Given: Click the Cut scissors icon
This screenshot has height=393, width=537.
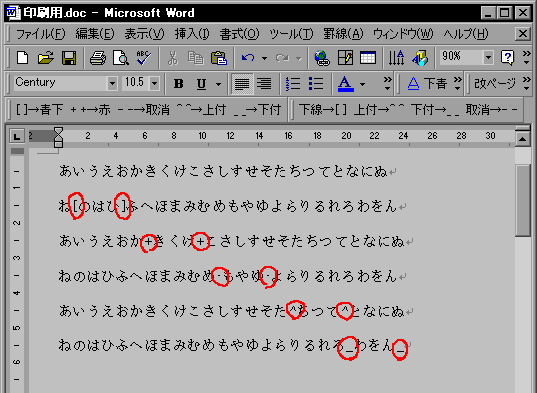Looking at the screenshot, I should pyautogui.click(x=173, y=58).
